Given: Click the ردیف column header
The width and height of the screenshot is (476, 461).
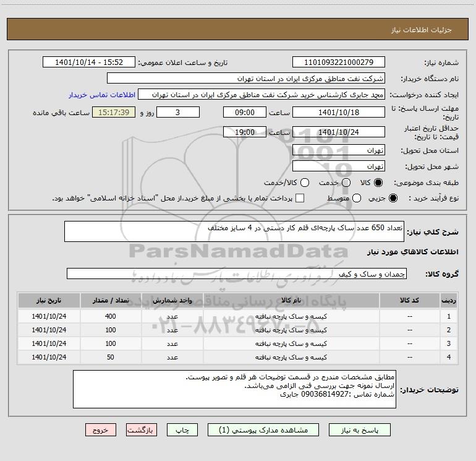Looking at the screenshot, I should pyautogui.click(x=449, y=301).
